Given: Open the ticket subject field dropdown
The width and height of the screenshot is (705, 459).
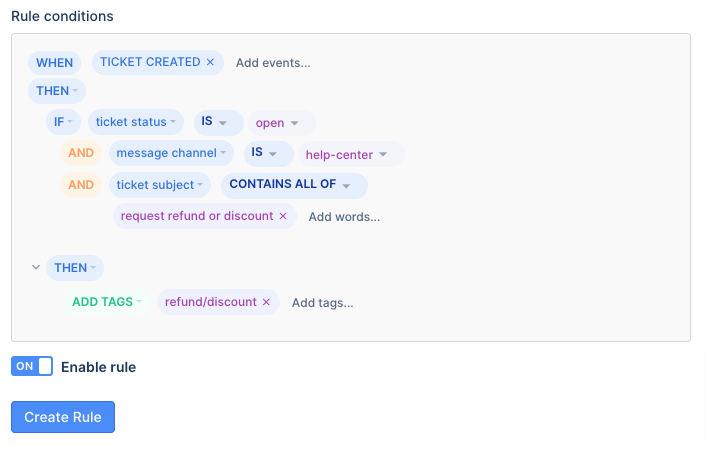Looking at the screenshot, I should coord(160,185).
